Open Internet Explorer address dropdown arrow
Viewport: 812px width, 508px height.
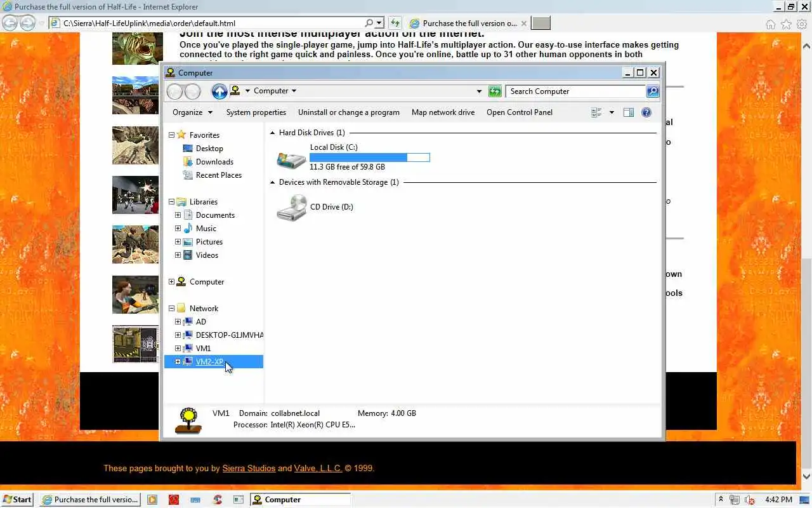(379, 23)
